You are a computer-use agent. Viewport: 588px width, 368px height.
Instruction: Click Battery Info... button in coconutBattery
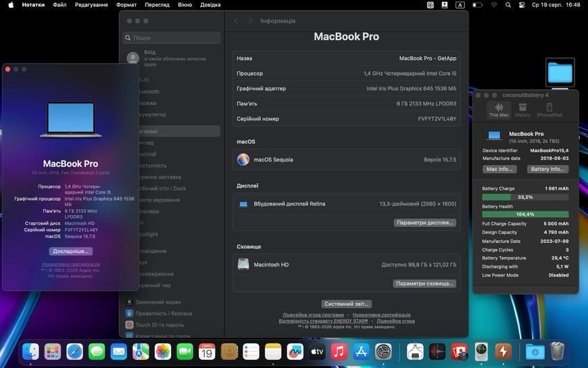pos(548,169)
